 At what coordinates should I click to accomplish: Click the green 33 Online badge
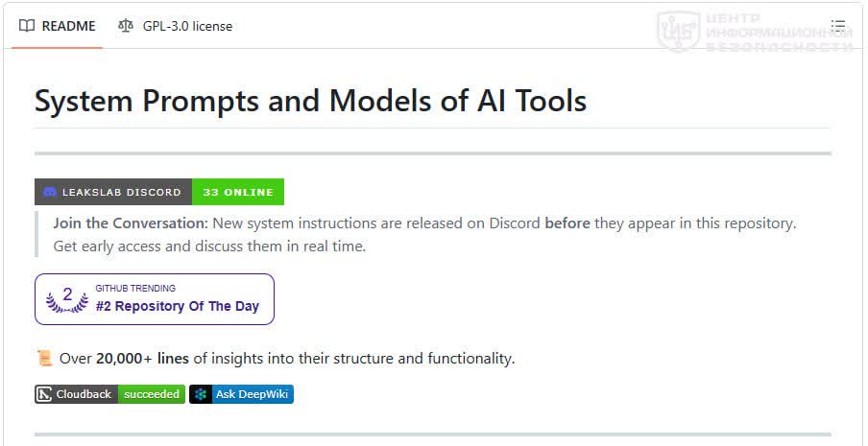(x=238, y=192)
